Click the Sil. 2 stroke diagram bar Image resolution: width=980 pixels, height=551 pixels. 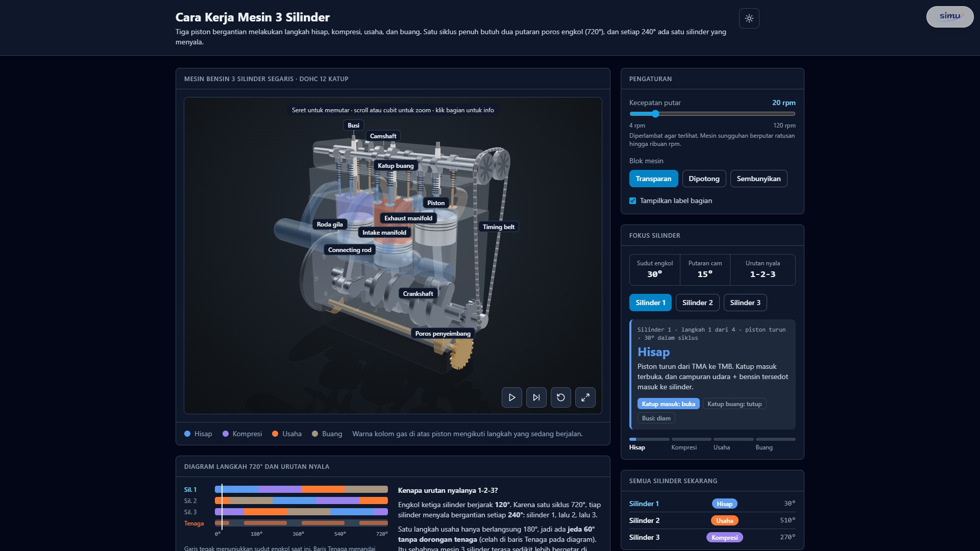coord(301,501)
